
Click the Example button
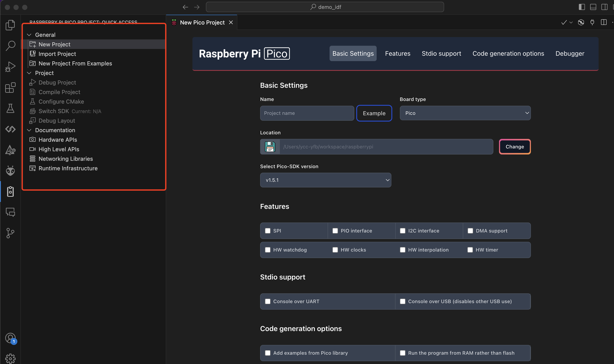point(374,113)
